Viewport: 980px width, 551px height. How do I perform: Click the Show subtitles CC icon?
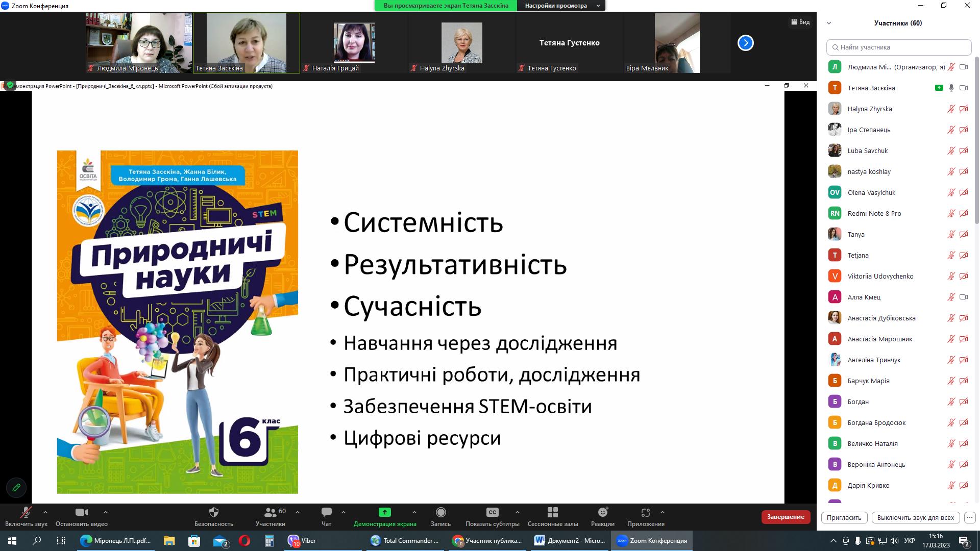[492, 512]
